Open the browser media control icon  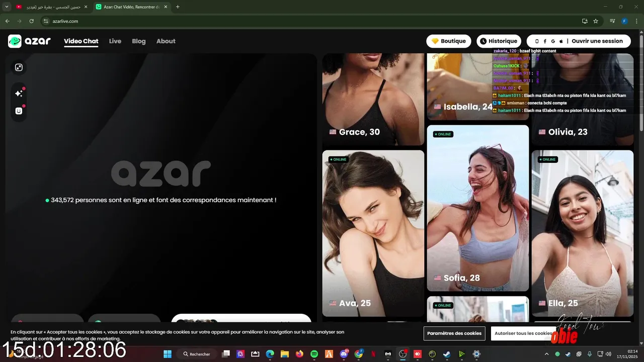click(x=612, y=21)
